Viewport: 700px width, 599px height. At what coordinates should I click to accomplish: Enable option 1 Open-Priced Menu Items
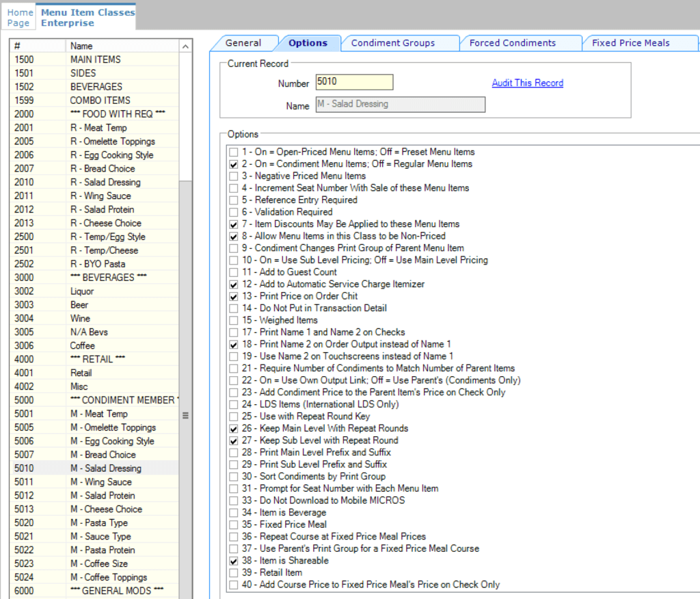pyautogui.click(x=234, y=152)
